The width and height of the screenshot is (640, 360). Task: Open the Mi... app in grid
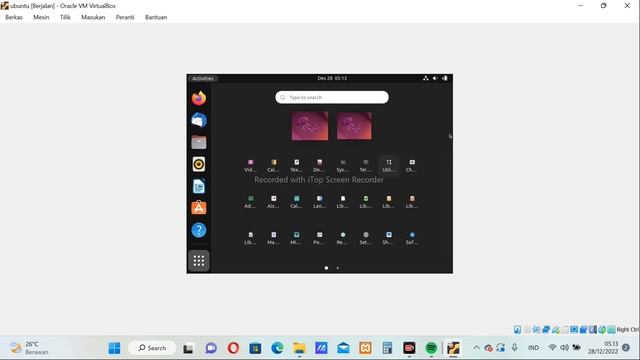pos(296,238)
